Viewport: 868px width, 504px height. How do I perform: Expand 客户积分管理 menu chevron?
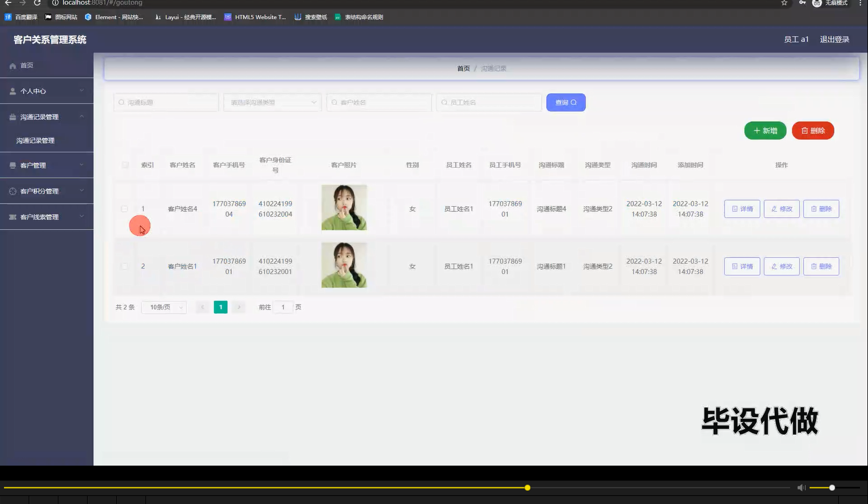point(81,191)
